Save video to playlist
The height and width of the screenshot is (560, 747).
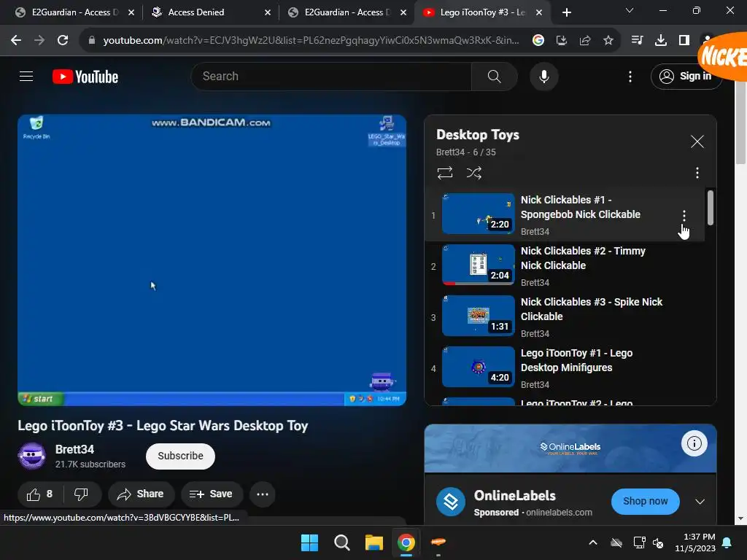click(212, 494)
